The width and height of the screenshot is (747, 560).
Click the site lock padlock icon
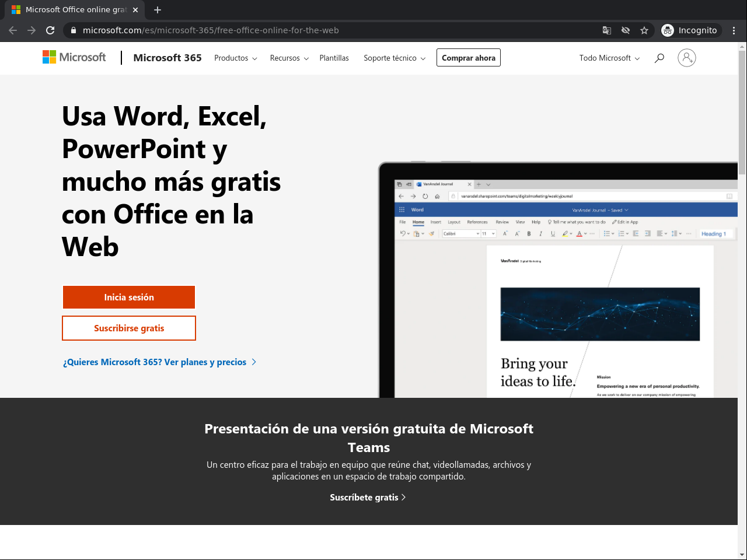click(x=74, y=30)
